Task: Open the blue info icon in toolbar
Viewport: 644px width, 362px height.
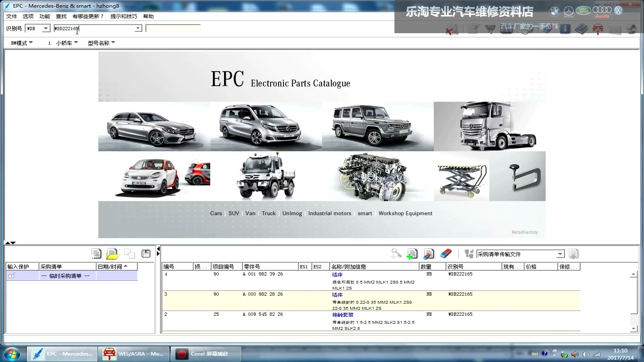Action: pyautogui.click(x=565, y=29)
